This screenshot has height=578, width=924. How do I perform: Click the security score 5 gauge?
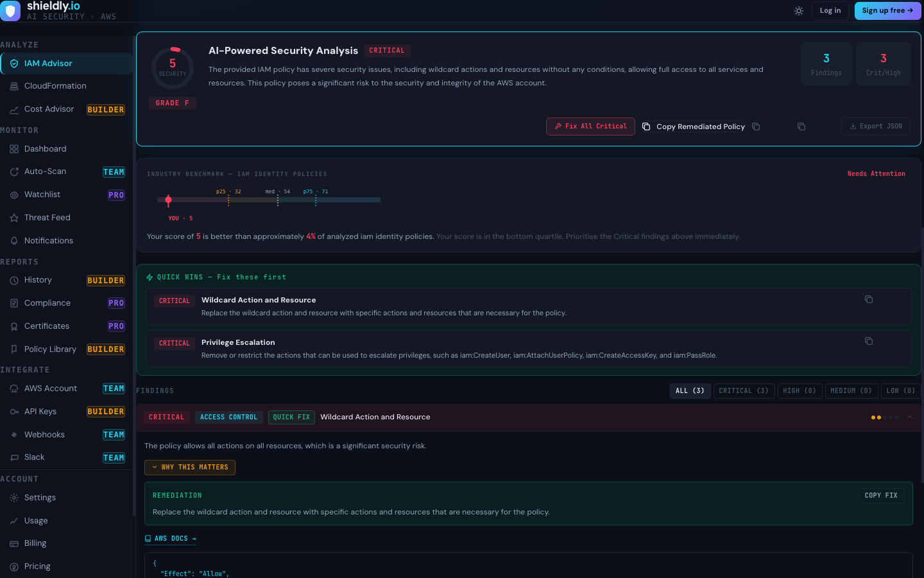pos(173,67)
